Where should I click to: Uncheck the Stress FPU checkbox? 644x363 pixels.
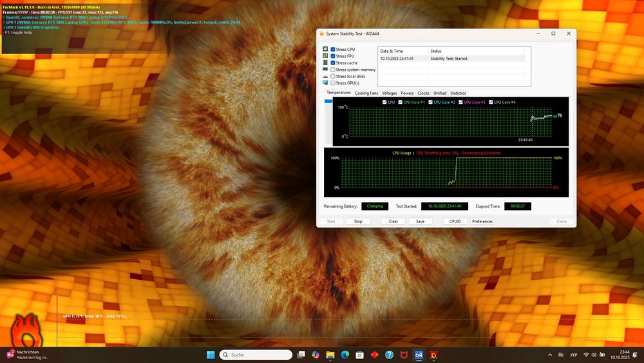point(333,56)
